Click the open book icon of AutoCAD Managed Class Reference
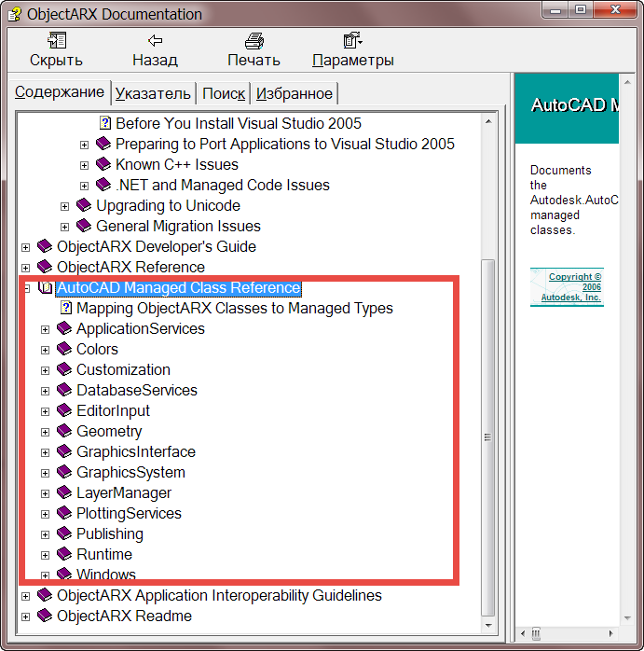The image size is (644, 651). point(46,287)
